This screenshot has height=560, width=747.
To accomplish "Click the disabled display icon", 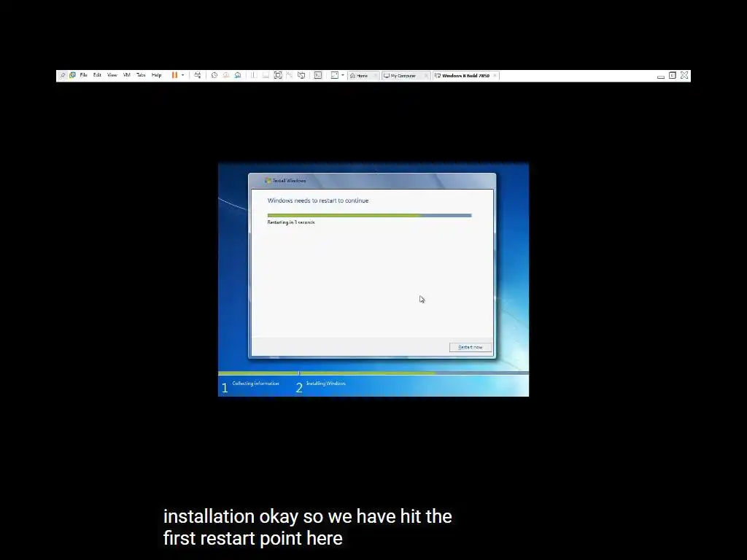I will tap(301, 75).
